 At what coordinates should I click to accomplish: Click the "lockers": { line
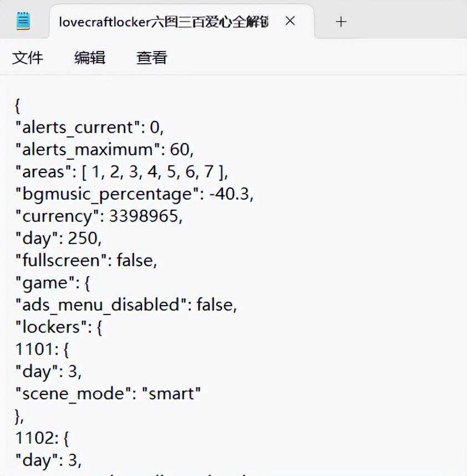[58, 327]
